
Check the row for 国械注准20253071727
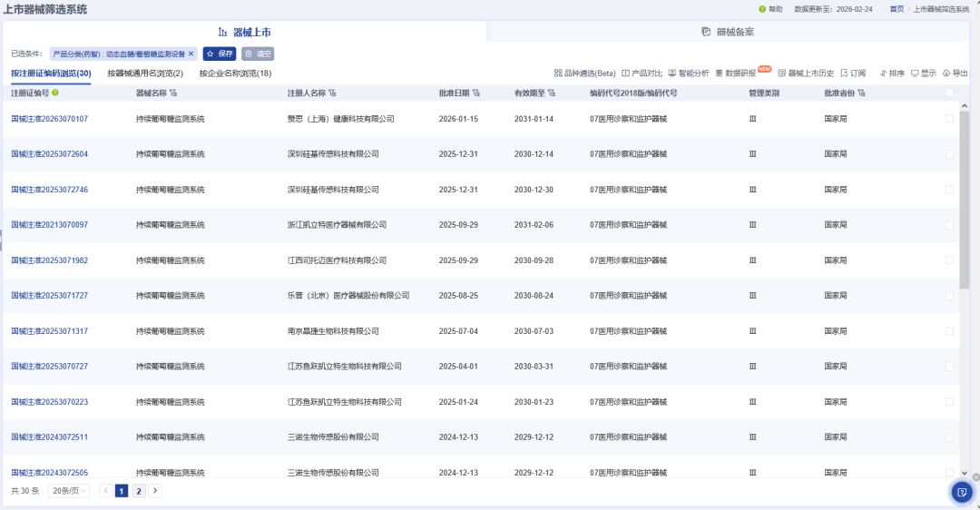click(x=949, y=295)
